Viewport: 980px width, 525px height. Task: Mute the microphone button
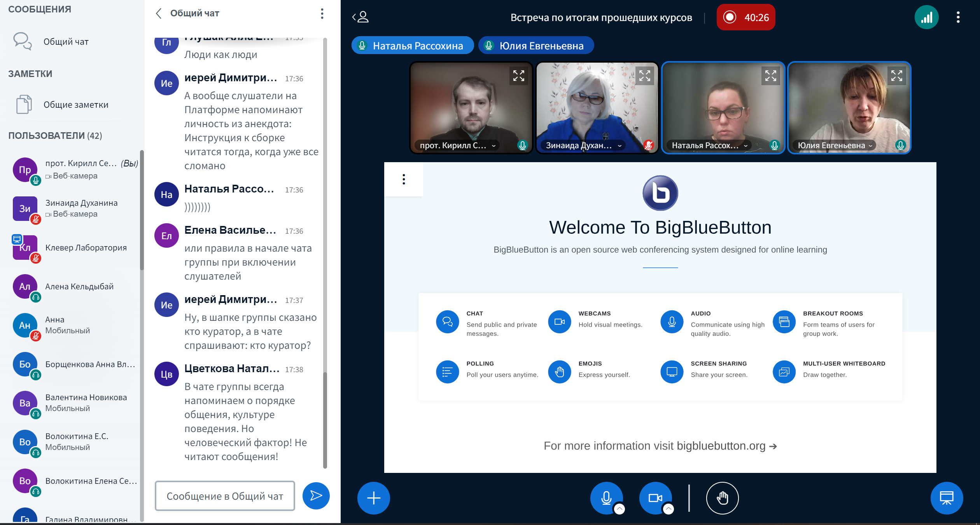606,497
